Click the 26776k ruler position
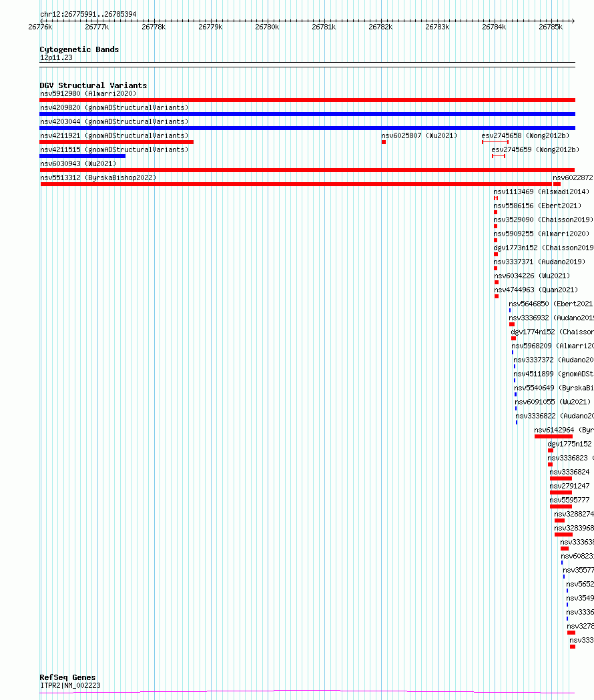The image size is (594, 700). [40, 27]
